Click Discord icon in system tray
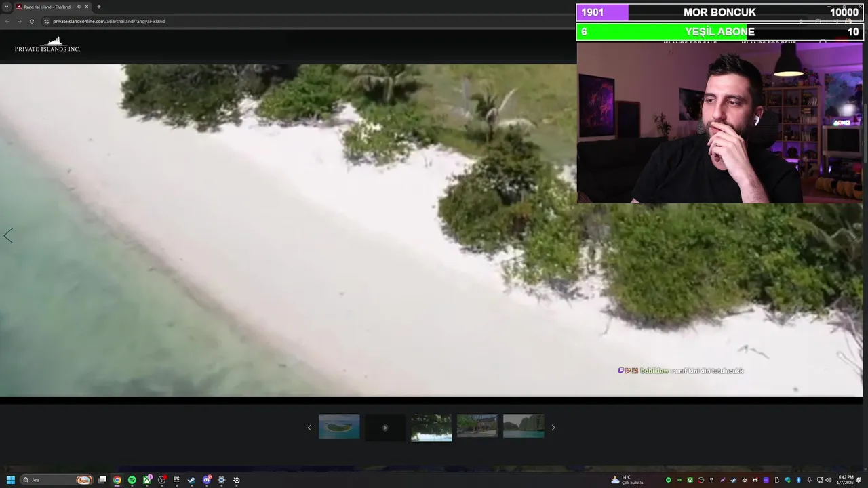This screenshot has height=488, width=868. [755, 480]
